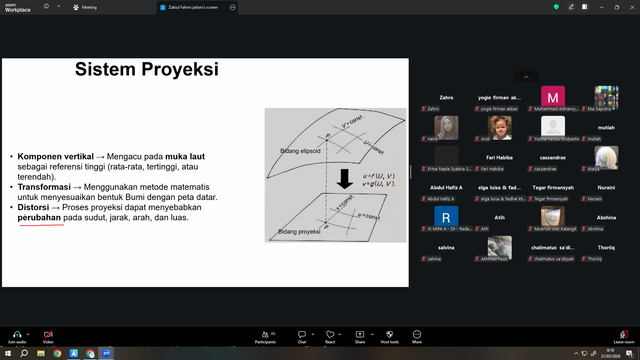
Task: Click the Sistem Proyeksi slide title
Action: point(147,69)
